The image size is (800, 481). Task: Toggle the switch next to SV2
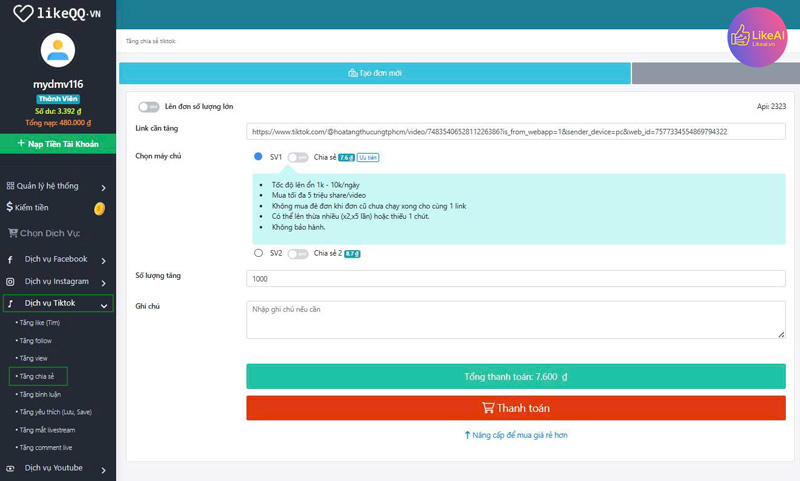click(x=297, y=254)
